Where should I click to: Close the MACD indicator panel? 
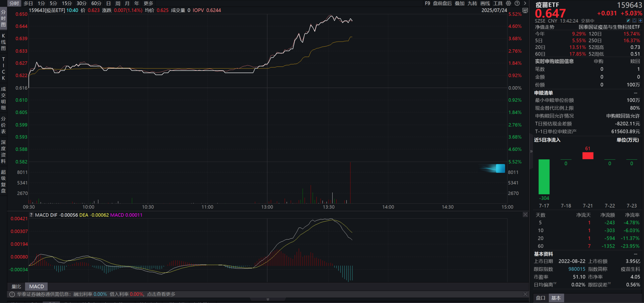coord(525,215)
